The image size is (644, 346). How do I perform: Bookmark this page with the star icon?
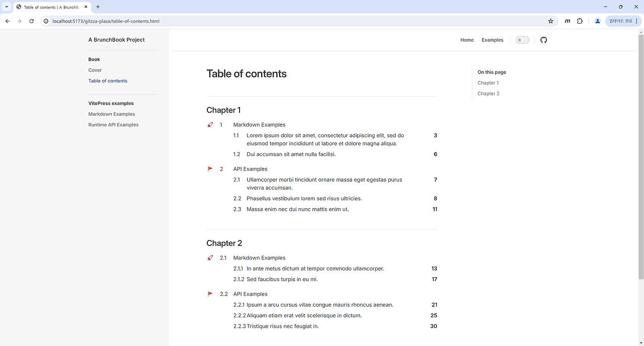(x=550, y=21)
